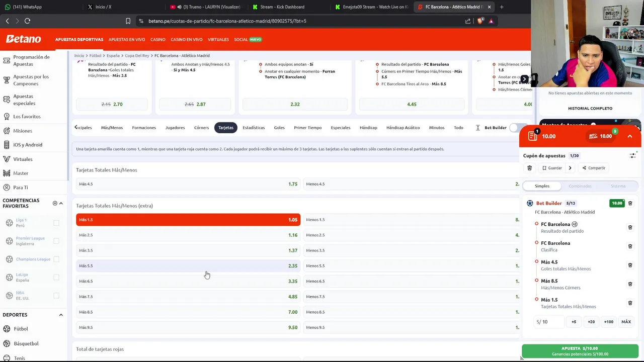The height and width of the screenshot is (362, 644).
Task: Select Básquetbol sport icon
Action: pos(7,343)
